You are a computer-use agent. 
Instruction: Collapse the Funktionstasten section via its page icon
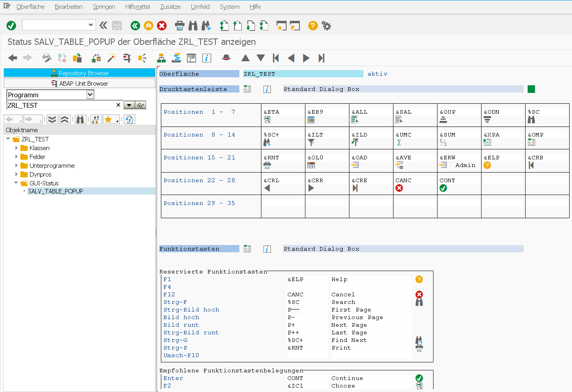click(247, 249)
